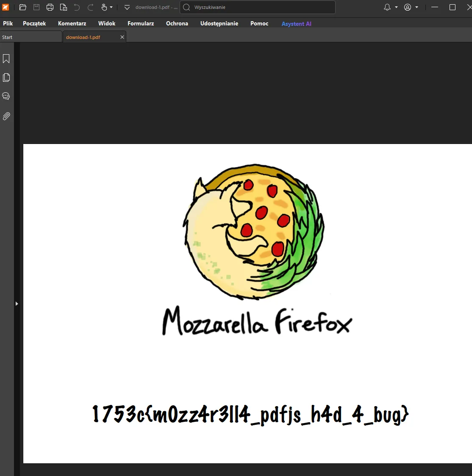Select the download-1.pdf document tab

click(94, 37)
